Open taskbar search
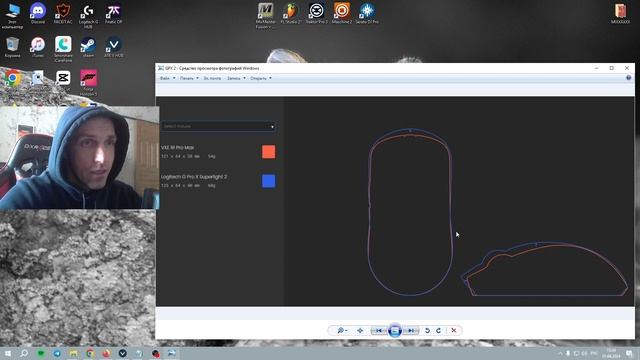Image resolution: width=640 pixels, height=360 pixels. 24,353
